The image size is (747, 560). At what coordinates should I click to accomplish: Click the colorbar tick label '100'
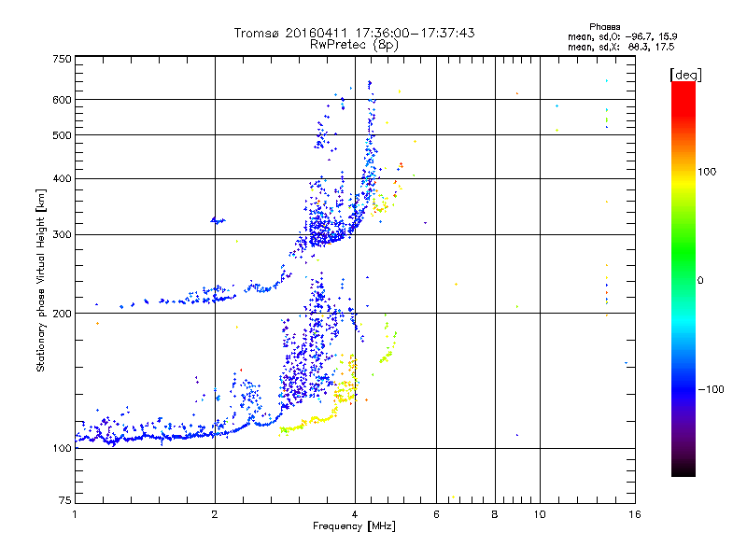pos(707,172)
